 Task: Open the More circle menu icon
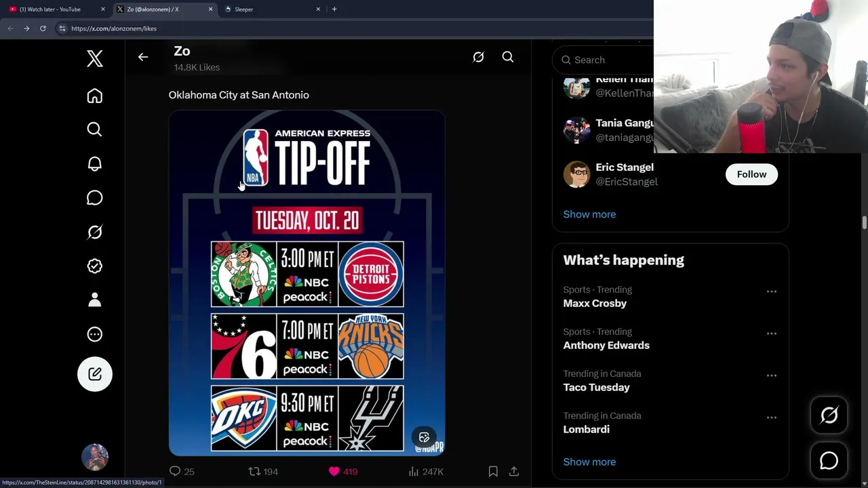[x=95, y=334]
